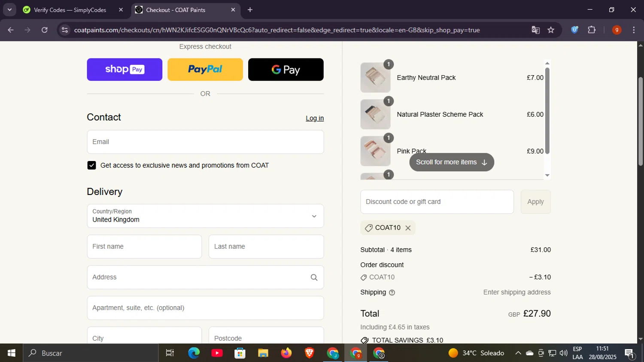The height and width of the screenshot is (362, 644).
Task: Launch Brave browser from the taskbar
Action: (310, 353)
